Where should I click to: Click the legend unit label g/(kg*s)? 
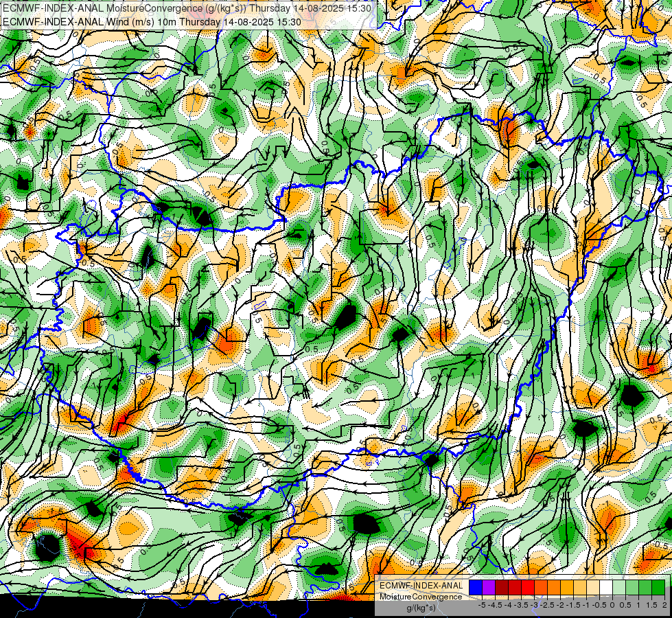point(421,608)
